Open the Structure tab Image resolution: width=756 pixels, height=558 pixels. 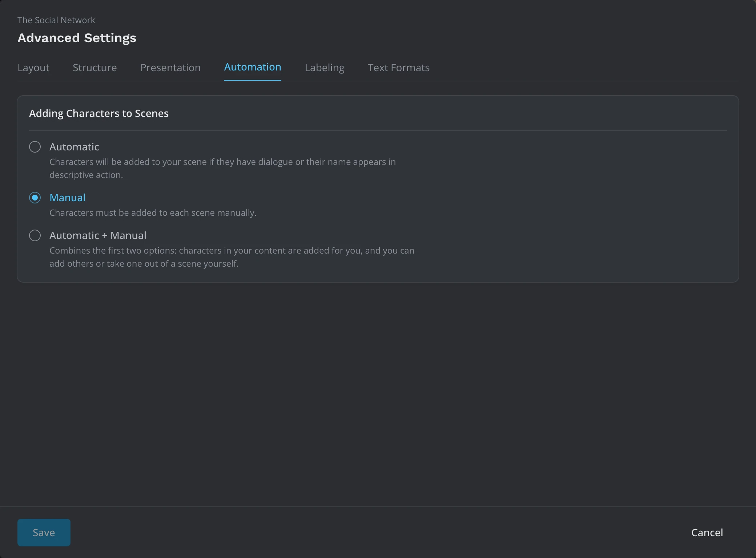(x=94, y=68)
